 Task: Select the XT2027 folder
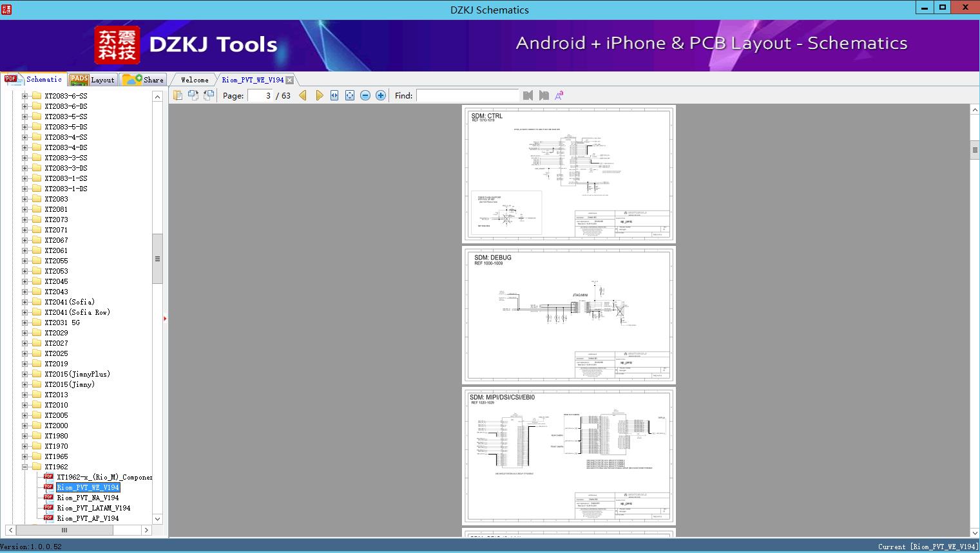56,343
